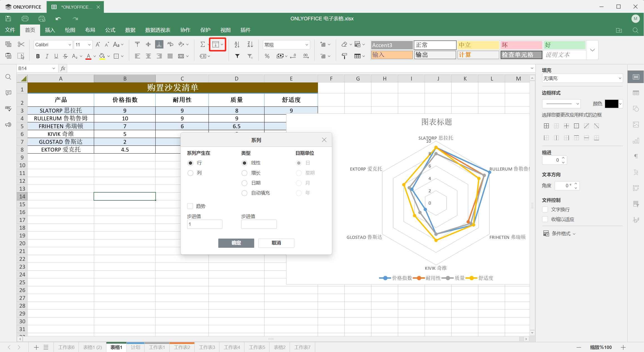Image resolution: width=644 pixels, height=352 pixels.
Task: Toggle Strikethrough formatting
Action: (x=65, y=56)
